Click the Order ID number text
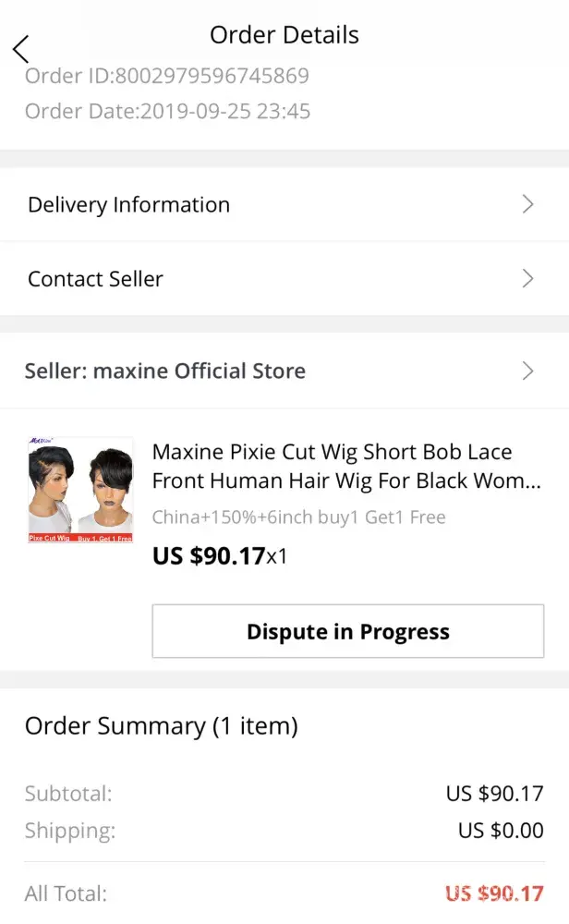The image size is (569, 924). pyautogui.click(x=166, y=76)
